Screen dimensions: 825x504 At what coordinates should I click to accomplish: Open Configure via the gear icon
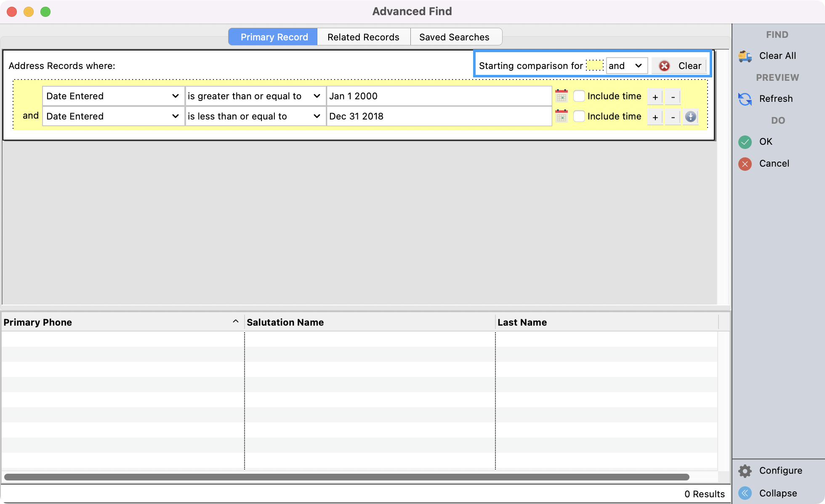coord(745,471)
